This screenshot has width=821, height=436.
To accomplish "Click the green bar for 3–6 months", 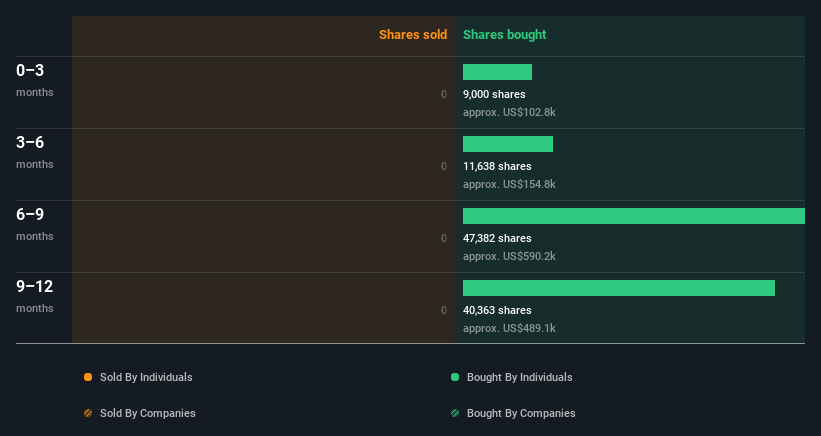I will point(508,144).
